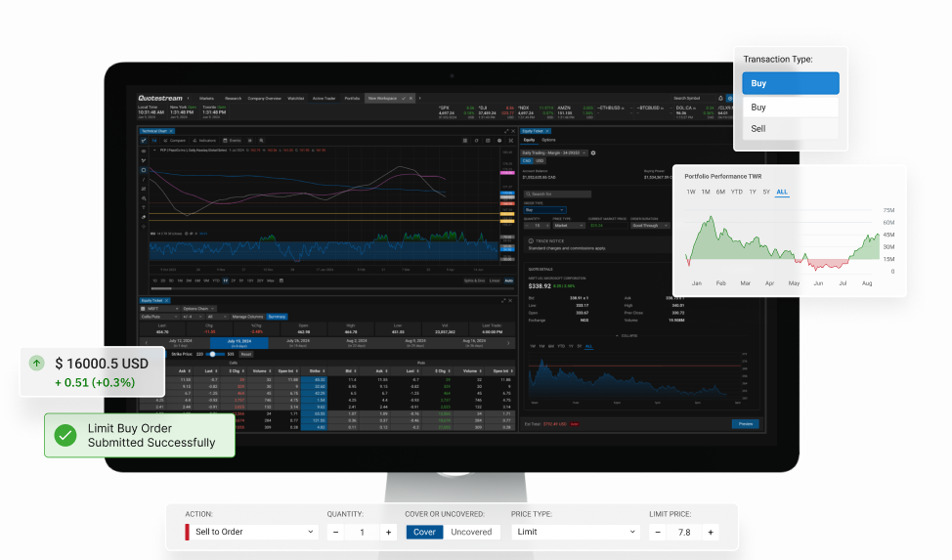The height and width of the screenshot is (560, 952).
Task: Open Order Type dropdown in Equity Ticket
Action: (544, 210)
